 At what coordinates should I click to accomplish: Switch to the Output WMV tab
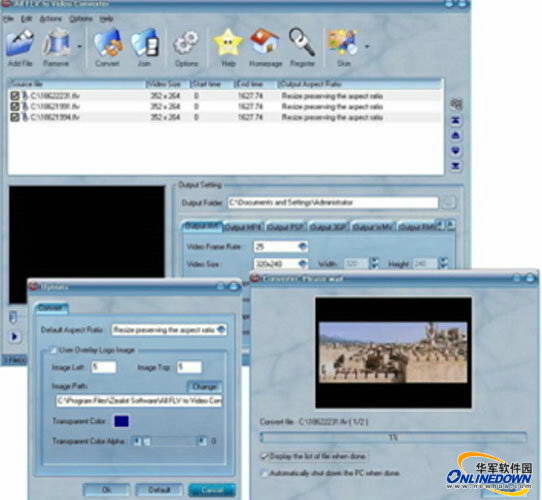[x=373, y=227]
